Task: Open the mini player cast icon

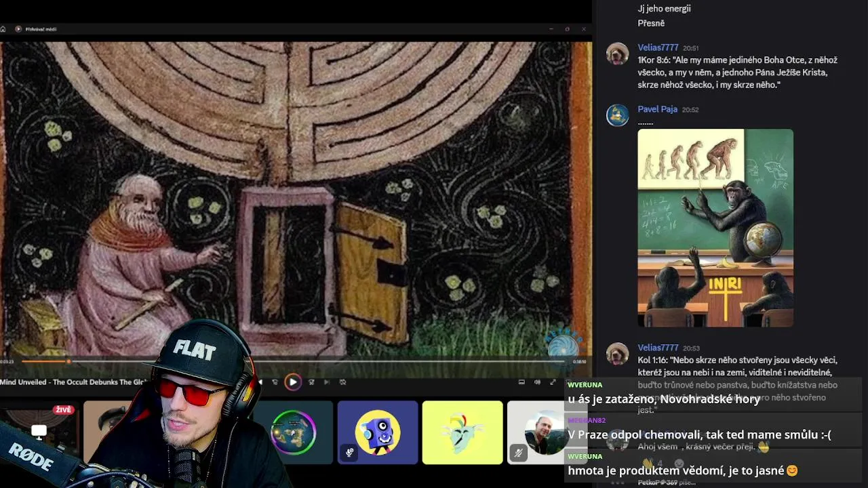Action: [521, 382]
